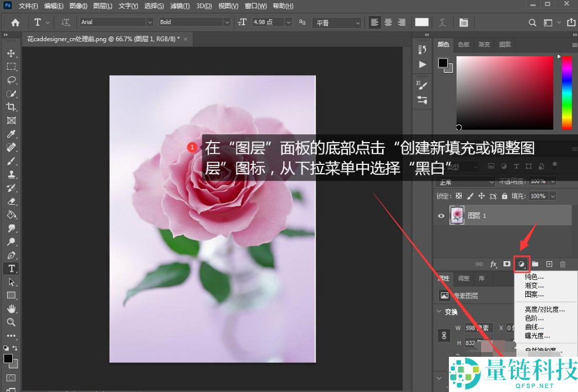Open the anti-aliasing dropdown showing 平滑
The height and width of the screenshot is (392, 578).
click(x=336, y=22)
